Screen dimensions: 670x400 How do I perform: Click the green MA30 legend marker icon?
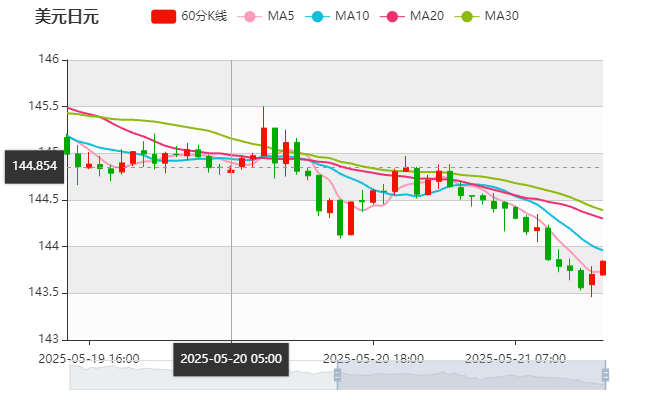tap(465, 17)
